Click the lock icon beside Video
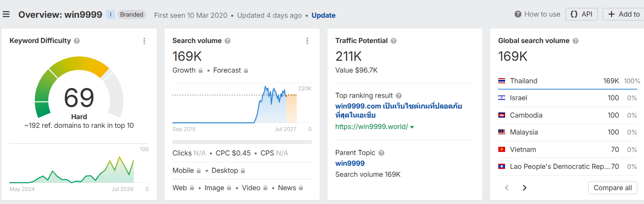Screen dimensions: 644x204 tap(266, 188)
